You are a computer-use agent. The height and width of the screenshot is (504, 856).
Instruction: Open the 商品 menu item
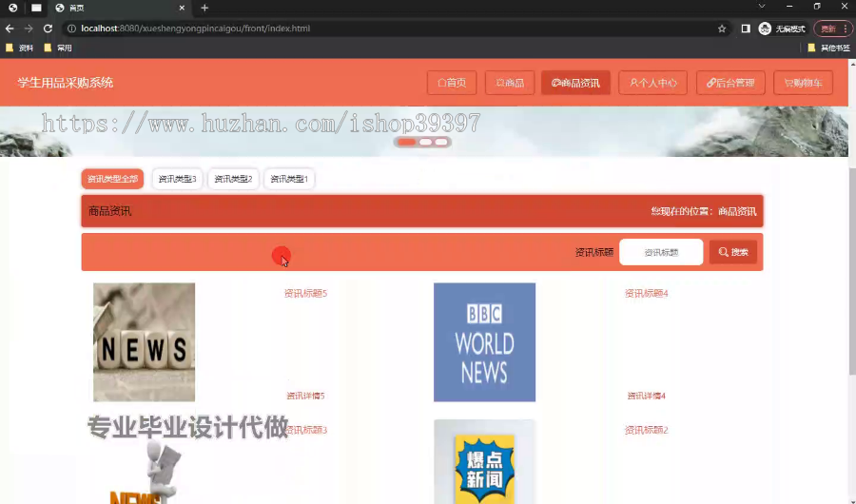point(510,83)
